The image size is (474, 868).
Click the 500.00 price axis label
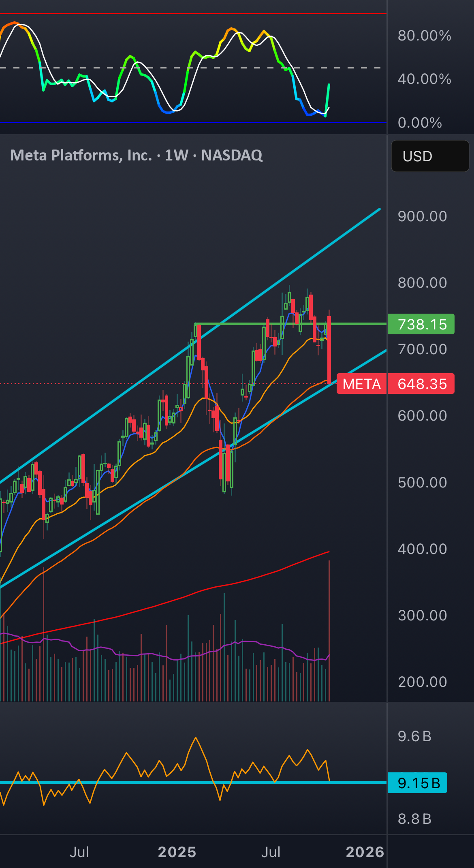pyautogui.click(x=422, y=483)
